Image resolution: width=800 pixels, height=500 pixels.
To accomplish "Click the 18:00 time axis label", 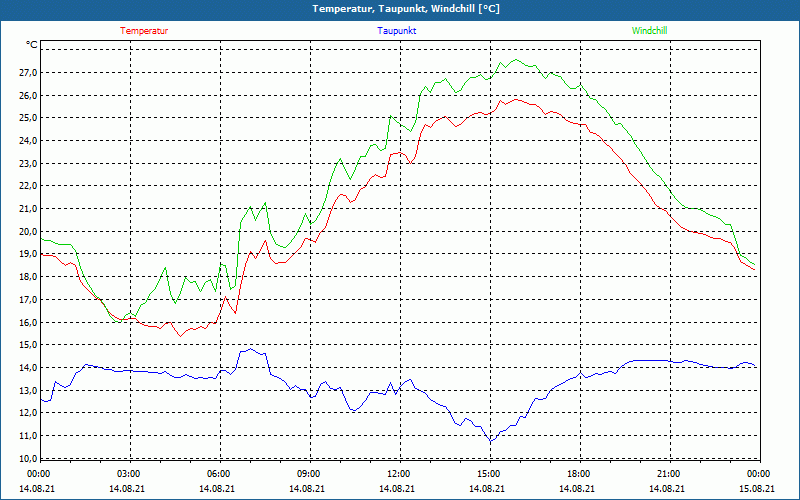I will (579, 474).
